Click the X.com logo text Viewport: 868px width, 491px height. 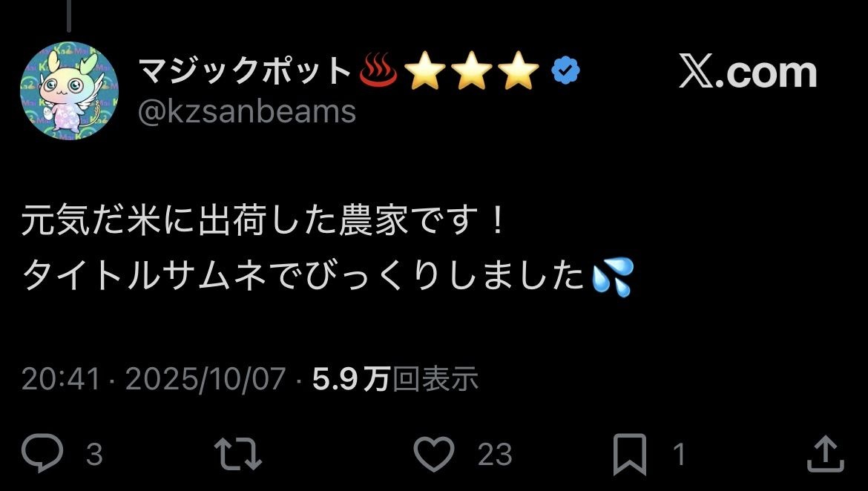pyautogui.click(x=748, y=72)
